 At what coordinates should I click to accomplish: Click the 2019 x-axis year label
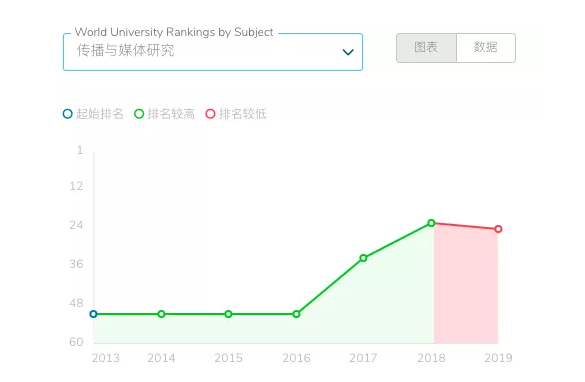pos(498,358)
